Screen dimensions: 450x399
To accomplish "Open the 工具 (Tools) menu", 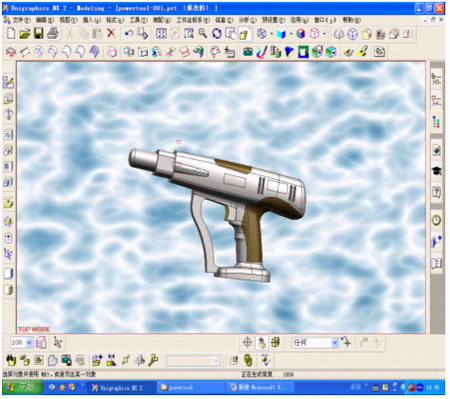I will click(x=138, y=20).
